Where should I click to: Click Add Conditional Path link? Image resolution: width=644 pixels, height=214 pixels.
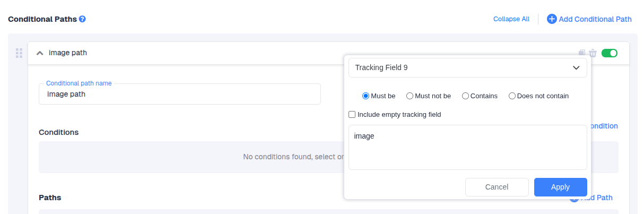595,19
